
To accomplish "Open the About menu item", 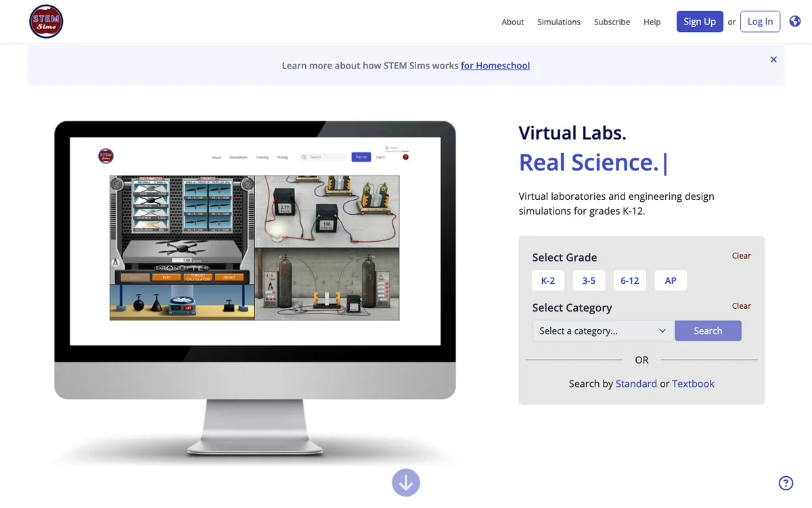I will 513,22.
